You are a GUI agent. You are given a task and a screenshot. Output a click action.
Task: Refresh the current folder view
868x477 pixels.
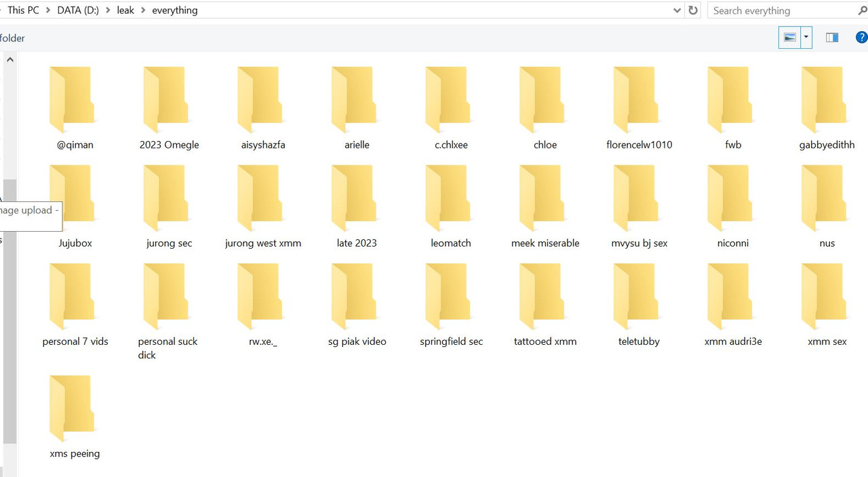tap(692, 10)
